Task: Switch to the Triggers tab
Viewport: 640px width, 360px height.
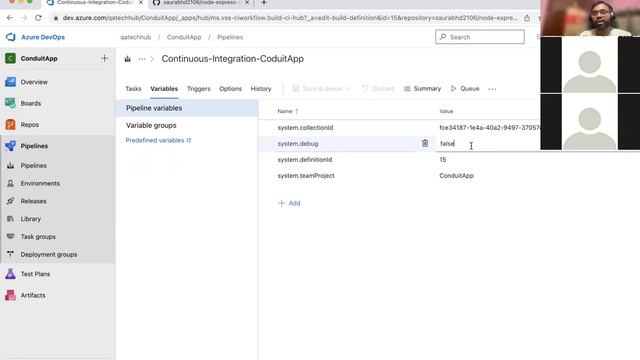Action: (x=198, y=89)
